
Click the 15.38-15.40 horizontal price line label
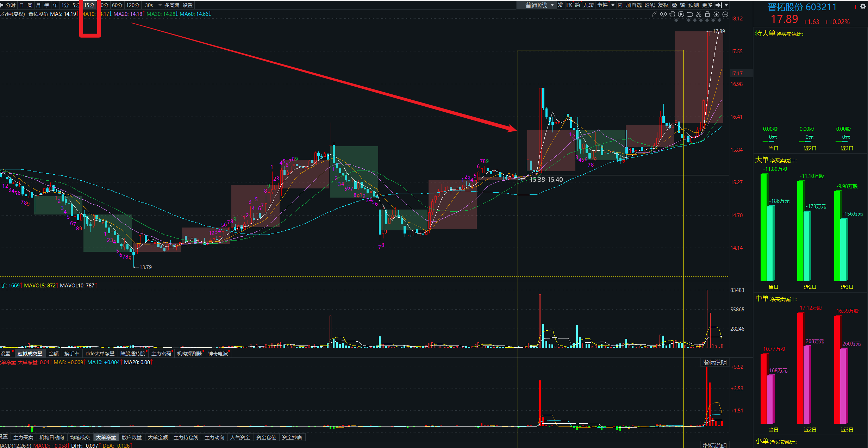pos(546,180)
